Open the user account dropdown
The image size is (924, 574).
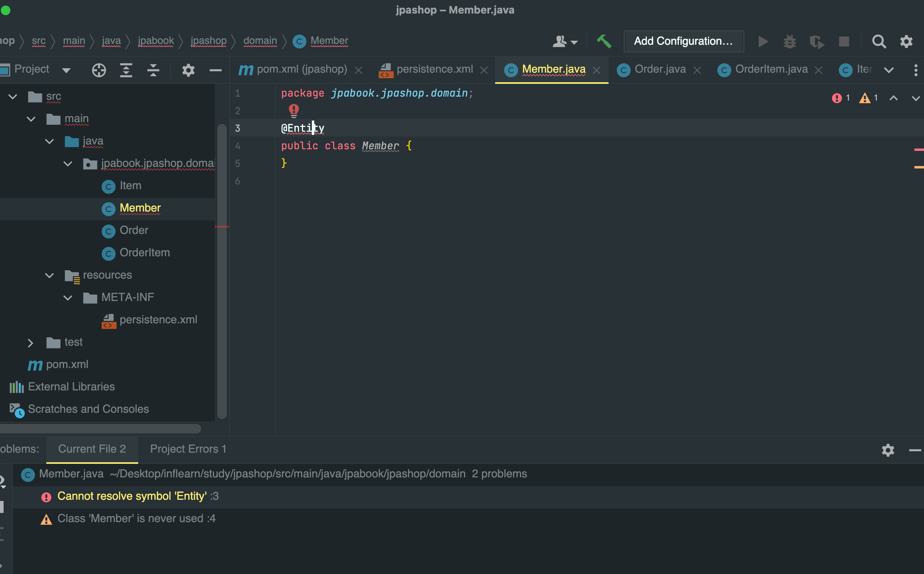565,41
